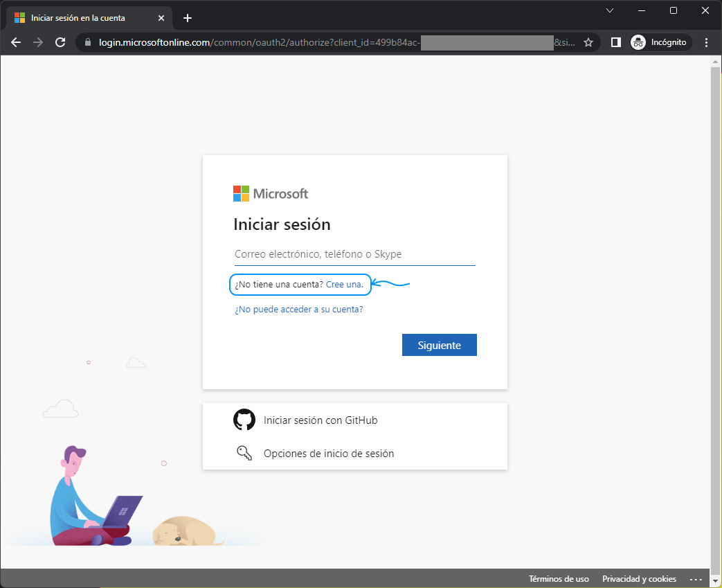Open Opciones de inicio de sesión
The height and width of the screenshot is (588, 722).
[x=355, y=453]
